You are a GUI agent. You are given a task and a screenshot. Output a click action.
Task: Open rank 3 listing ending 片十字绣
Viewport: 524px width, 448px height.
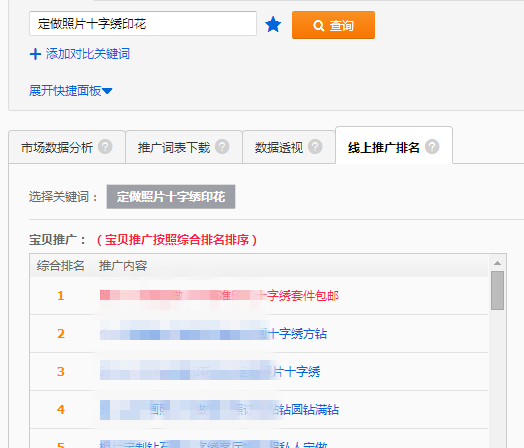coord(210,371)
